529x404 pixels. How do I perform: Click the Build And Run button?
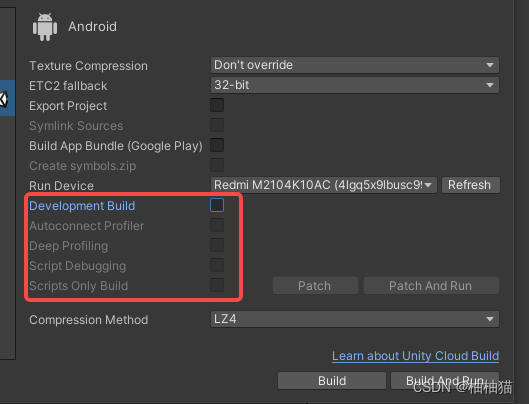pos(445,381)
